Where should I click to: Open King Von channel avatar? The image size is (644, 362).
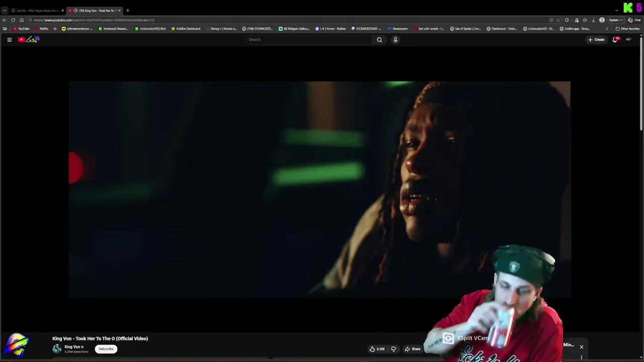[57, 348]
